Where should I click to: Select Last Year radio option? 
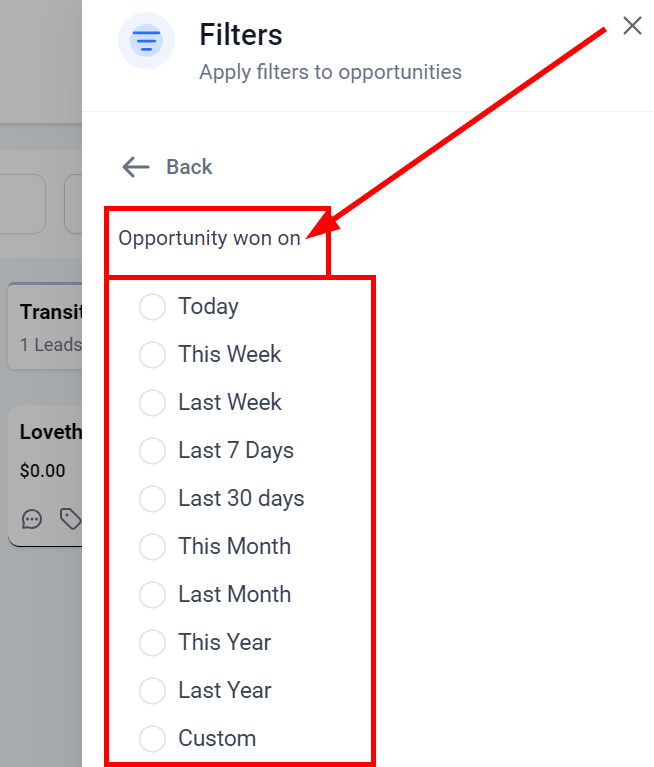153,691
